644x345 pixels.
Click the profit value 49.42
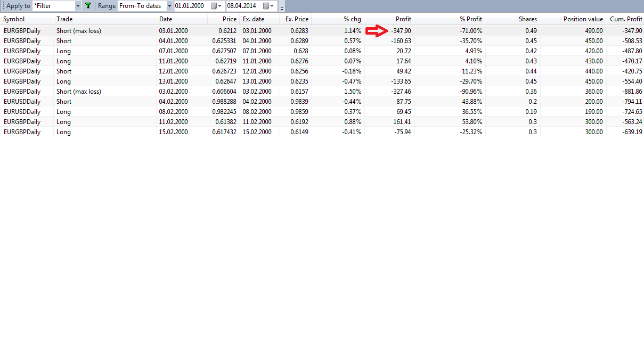click(404, 71)
